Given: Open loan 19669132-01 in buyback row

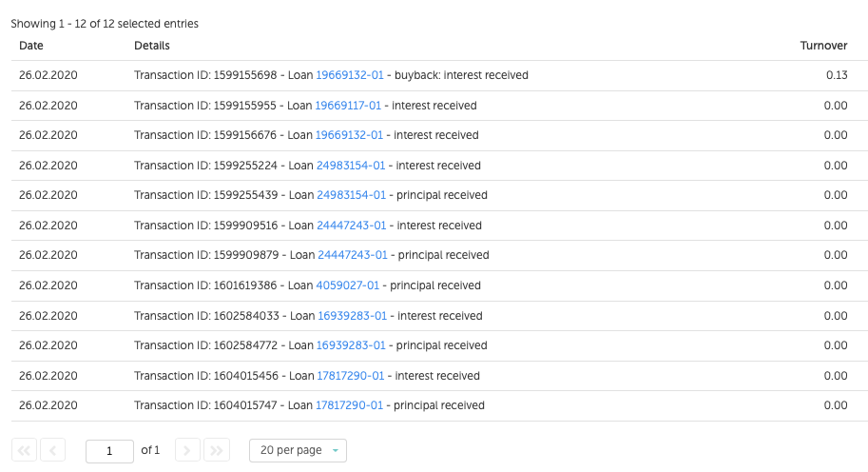Looking at the screenshot, I should click(x=350, y=75).
